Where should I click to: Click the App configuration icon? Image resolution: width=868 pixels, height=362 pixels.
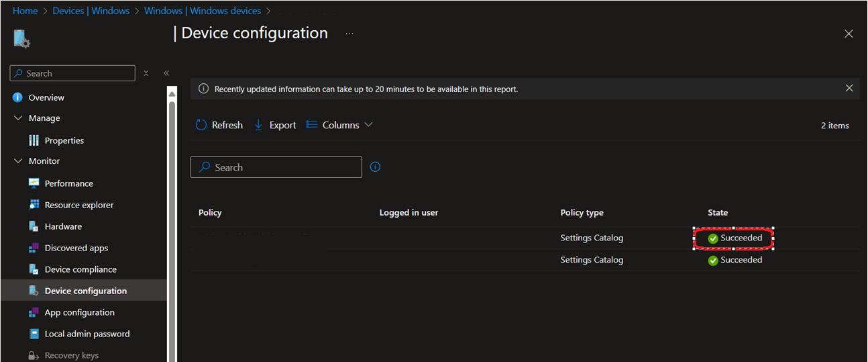click(x=34, y=312)
